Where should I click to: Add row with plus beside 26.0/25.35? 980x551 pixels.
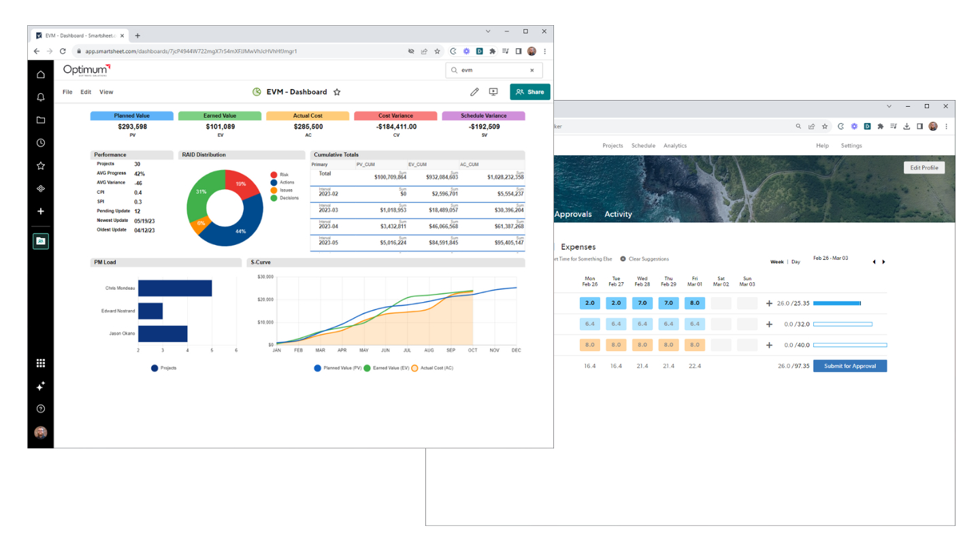coord(770,303)
